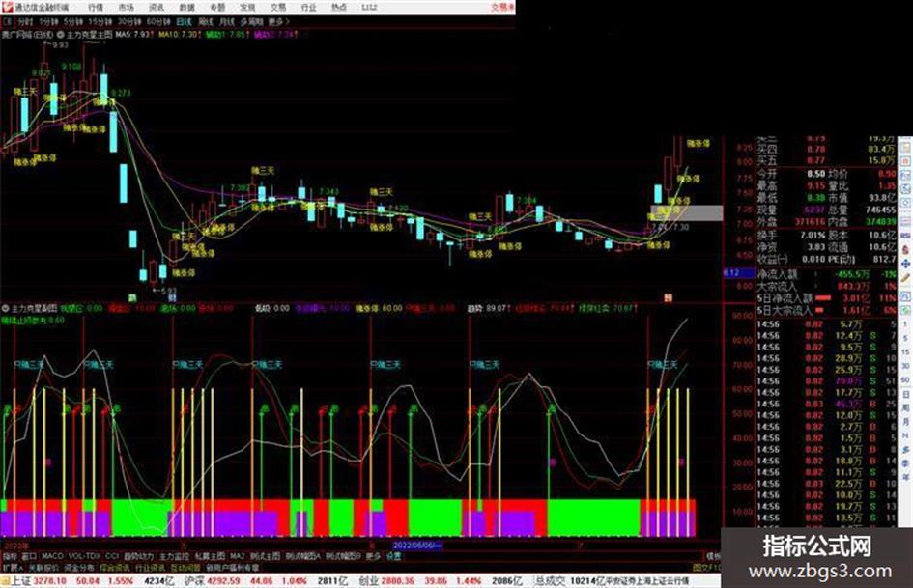This screenshot has height=588, width=913.
Task: Open the 行情 menu
Action: coord(96,8)
